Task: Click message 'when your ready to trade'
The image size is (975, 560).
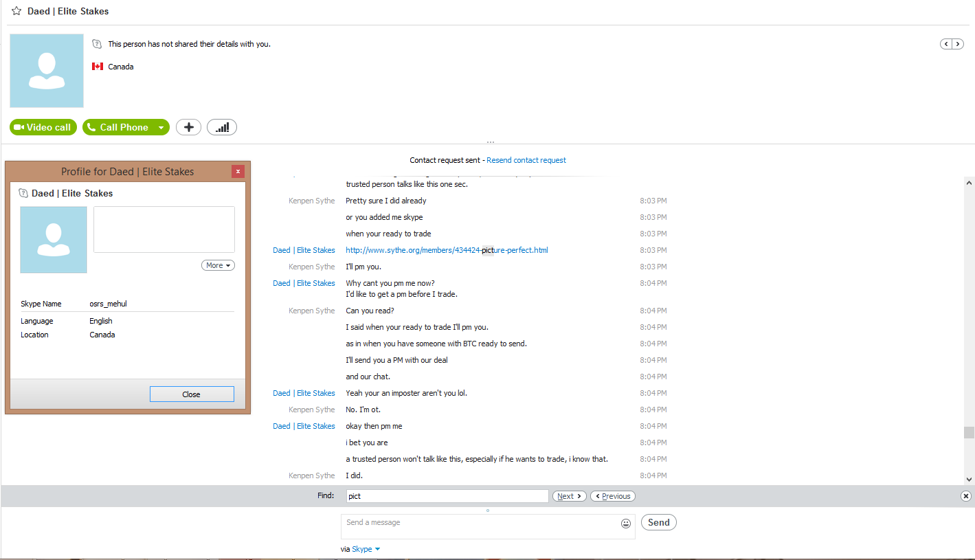Action: [388, 234]
